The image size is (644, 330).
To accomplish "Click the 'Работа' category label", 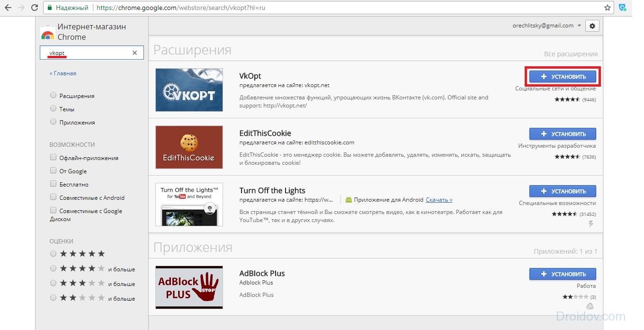I will point(586,285).
